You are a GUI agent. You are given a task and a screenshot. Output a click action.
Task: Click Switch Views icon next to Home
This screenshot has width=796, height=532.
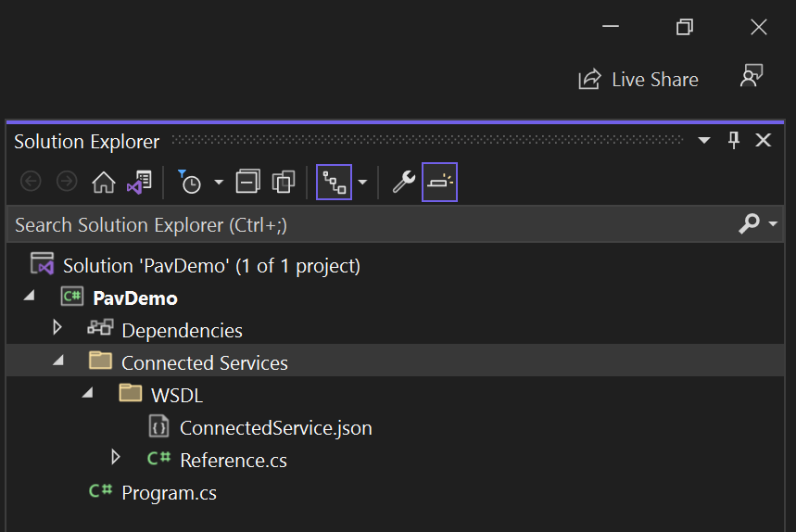point(139,183)
